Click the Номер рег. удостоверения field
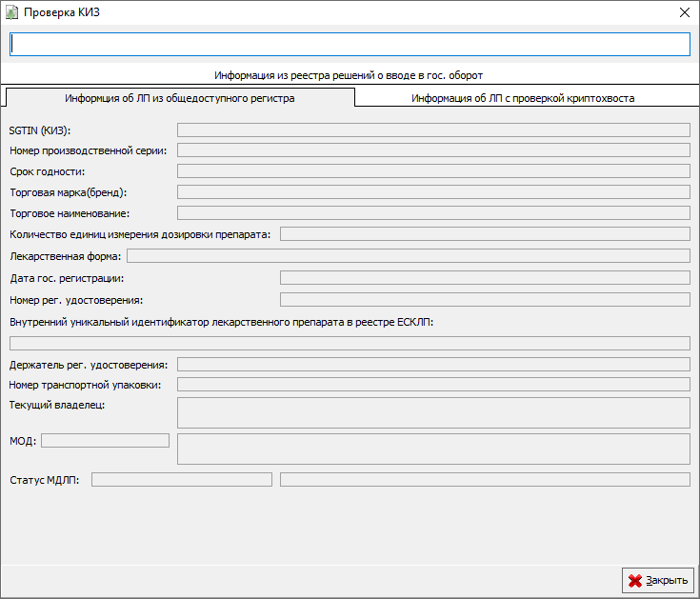This screenshot has height=599, width=700. [x=485, y=300]
